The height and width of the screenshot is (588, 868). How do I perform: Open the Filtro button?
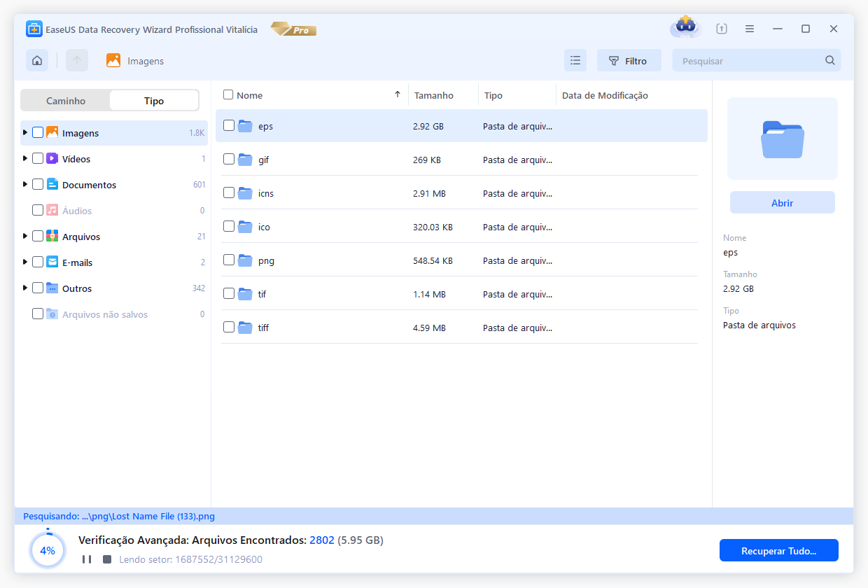628,60
